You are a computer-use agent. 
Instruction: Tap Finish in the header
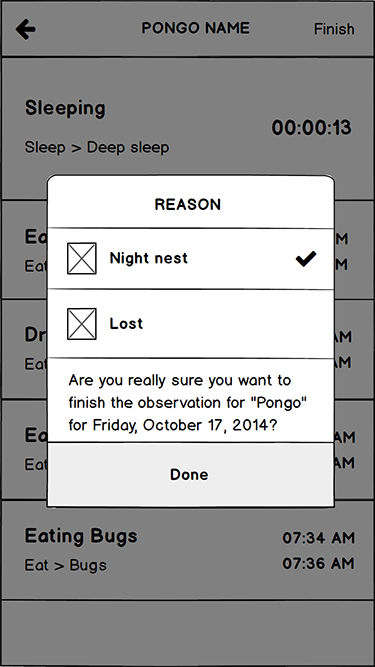pos(334,29)
